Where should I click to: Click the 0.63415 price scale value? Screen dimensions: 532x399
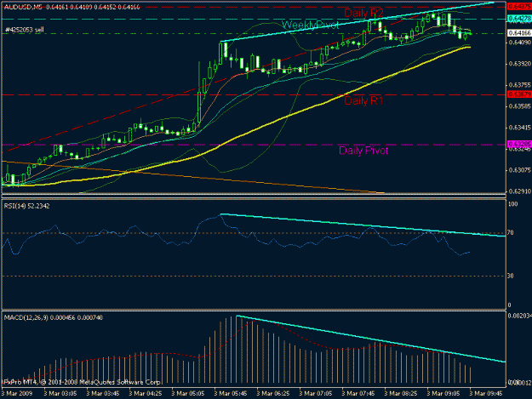coord(519,128)
